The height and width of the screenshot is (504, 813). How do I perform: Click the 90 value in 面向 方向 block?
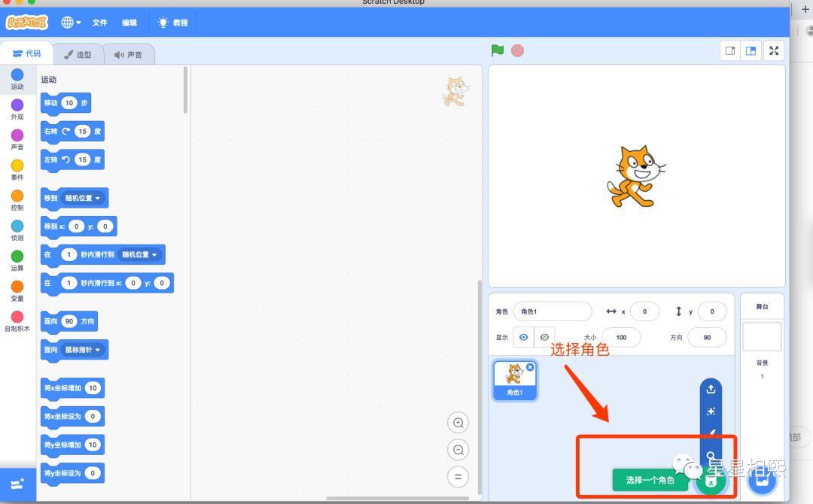[x=69, y=321]
